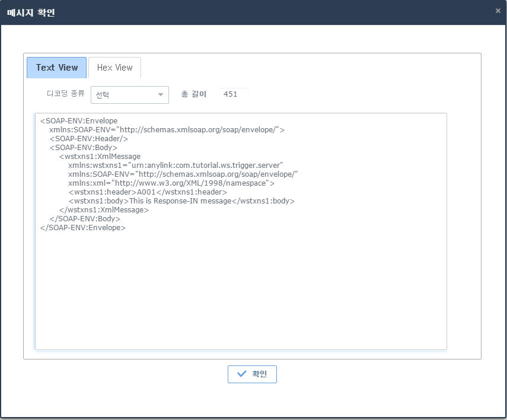Click the opening <SOAP-ENV:Body> tag line
Image resolution: width=507 pixels, height=420 pixels.
click(84, 148)
